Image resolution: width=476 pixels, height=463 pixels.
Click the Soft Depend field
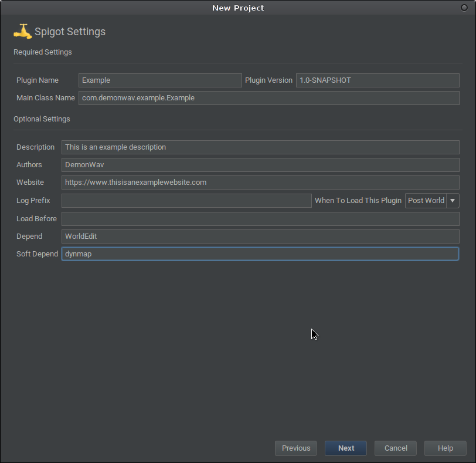260,254
